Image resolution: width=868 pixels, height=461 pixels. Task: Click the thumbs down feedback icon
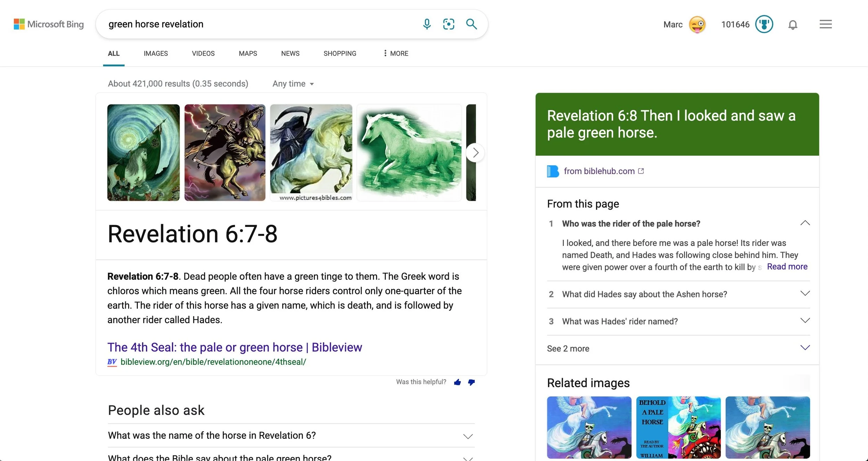point(471,382)
